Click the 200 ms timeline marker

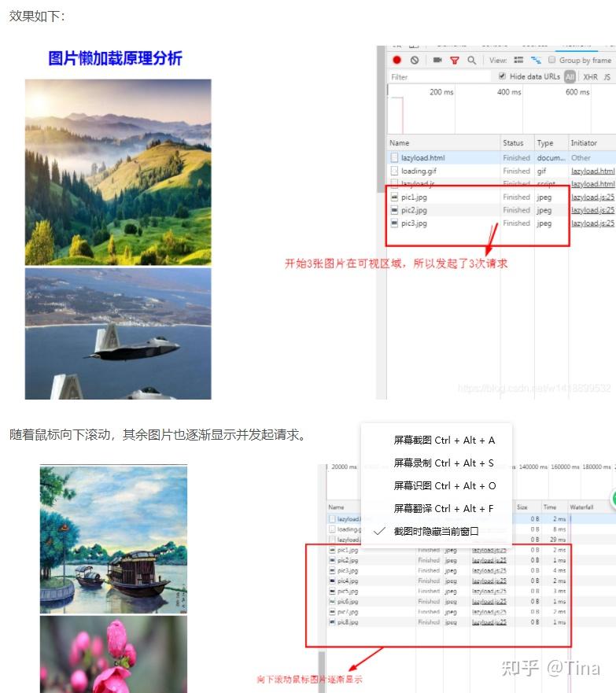coord(441,92)
